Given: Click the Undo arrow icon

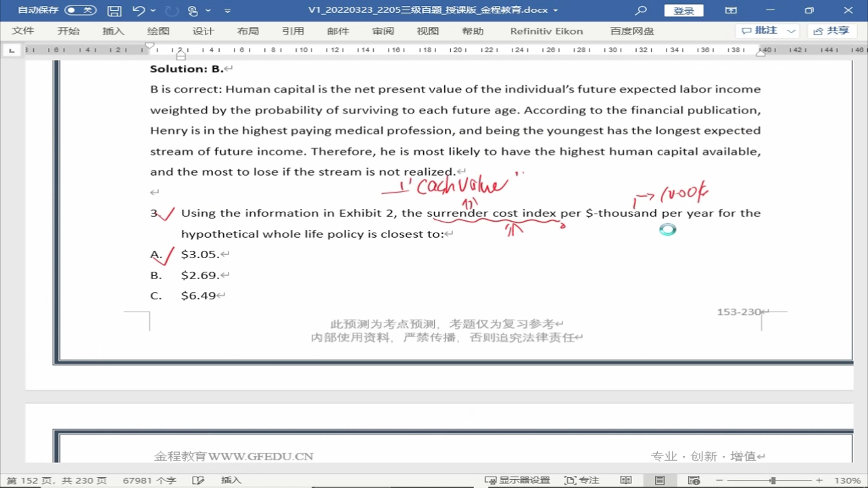Looking at the screenshot, I should pos(139,11).
